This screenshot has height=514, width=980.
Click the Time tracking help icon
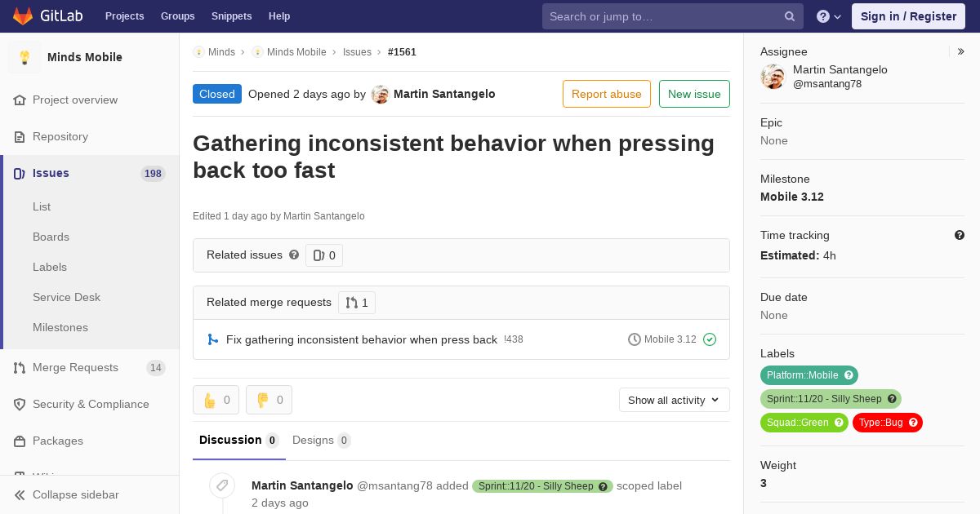[x=960, y=235]
